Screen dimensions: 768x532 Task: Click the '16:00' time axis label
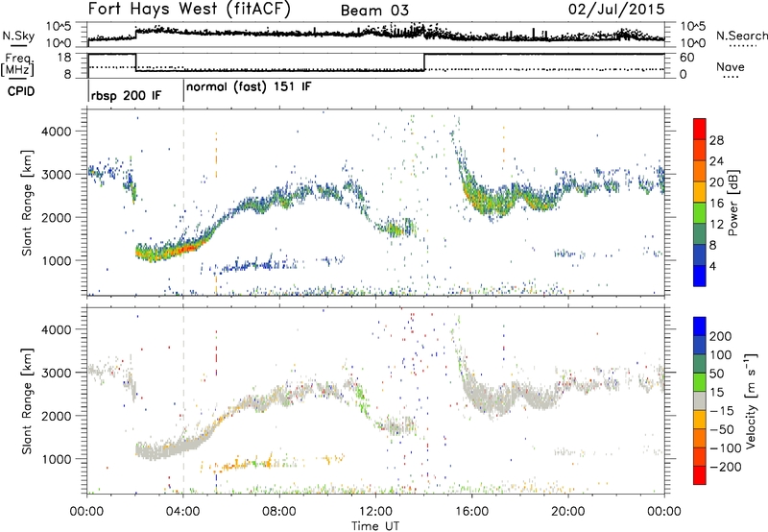[x=471, y=512]
